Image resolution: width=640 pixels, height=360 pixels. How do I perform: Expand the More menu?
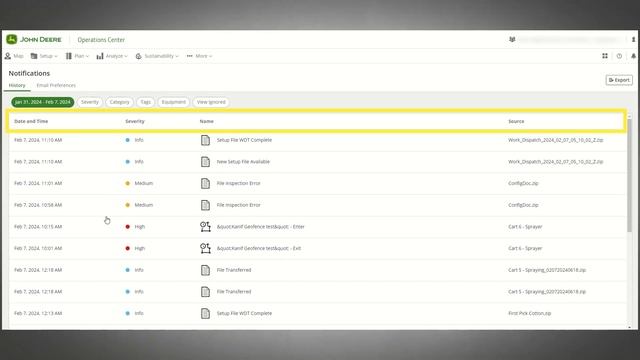(x=200, y=56)
